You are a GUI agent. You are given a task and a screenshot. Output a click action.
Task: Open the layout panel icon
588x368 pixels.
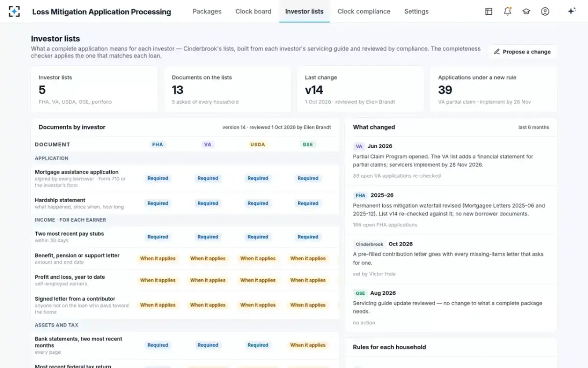pos(489,11)
